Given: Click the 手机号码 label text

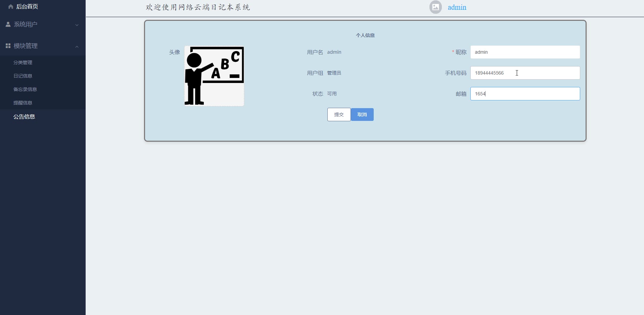Looking at the screenshot, I should [x=456, y=73].
